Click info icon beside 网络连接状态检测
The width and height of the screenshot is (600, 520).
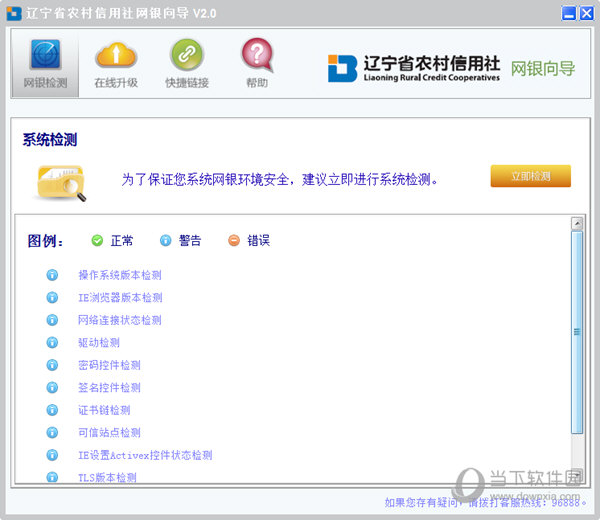52,320
